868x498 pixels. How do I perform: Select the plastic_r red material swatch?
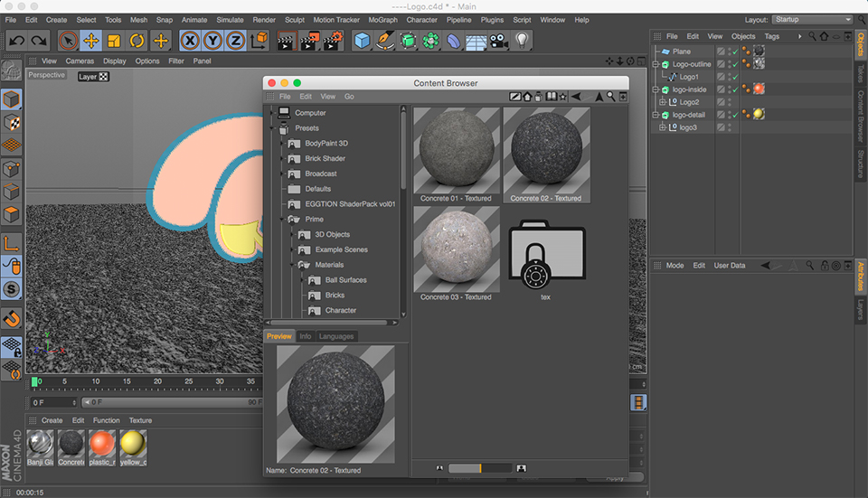click(102, 447)
